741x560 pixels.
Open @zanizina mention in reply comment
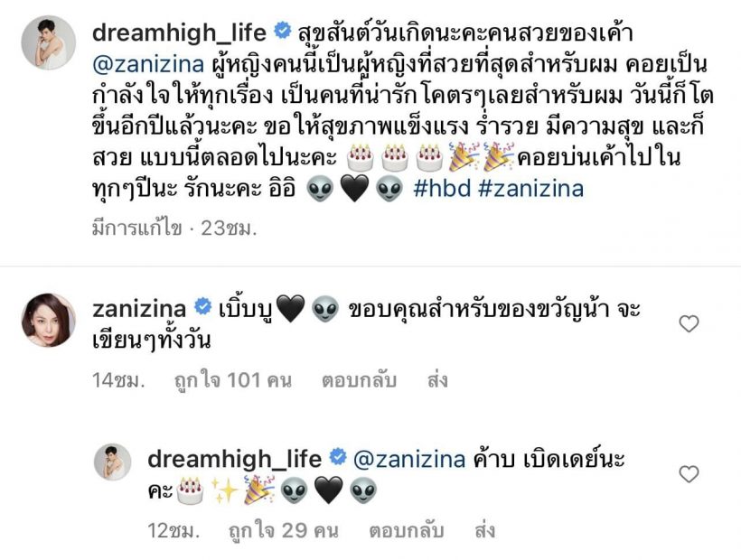(x=409, y=459)
